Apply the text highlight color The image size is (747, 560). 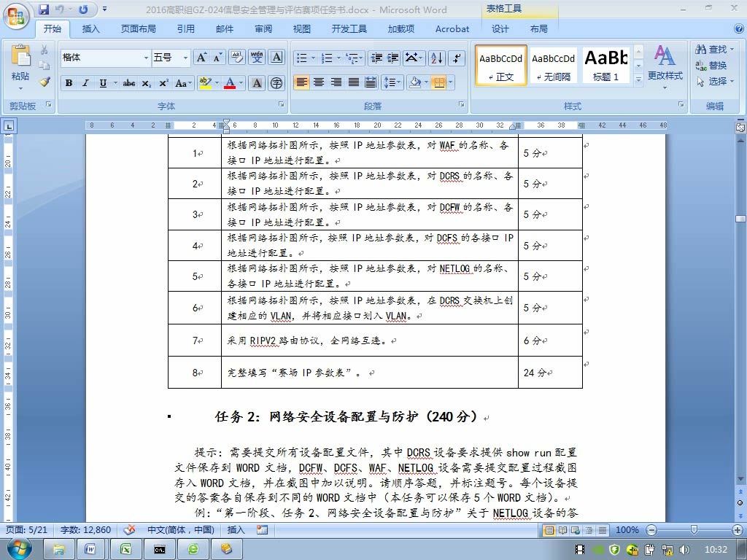(x=205, y=83)
